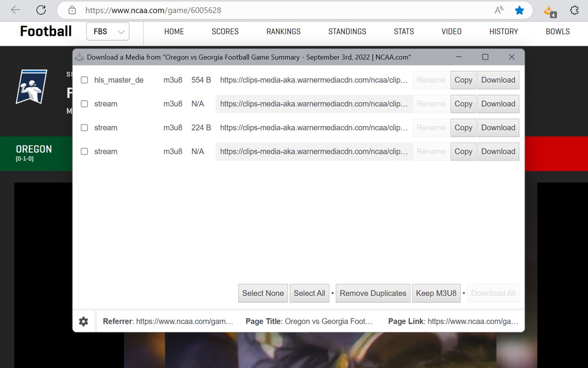
Task: Open the browser extensions puzzle icon
Action: (x=574, y=10)
